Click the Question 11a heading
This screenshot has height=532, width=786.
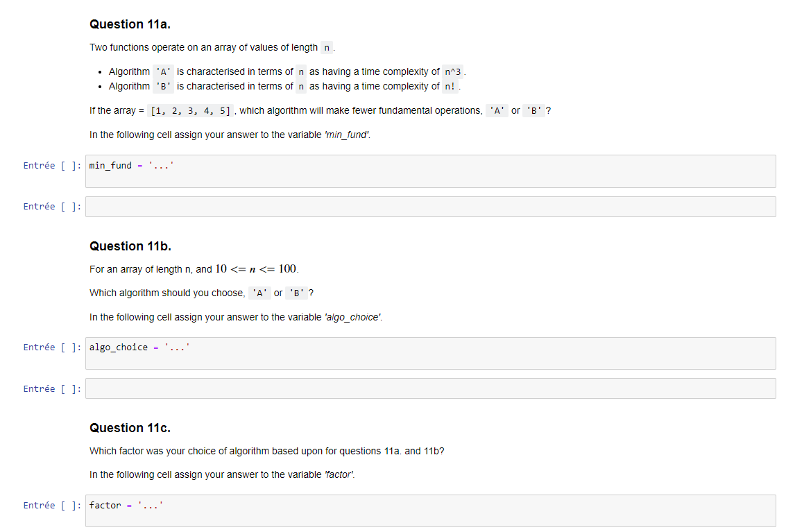pos(130,24)
